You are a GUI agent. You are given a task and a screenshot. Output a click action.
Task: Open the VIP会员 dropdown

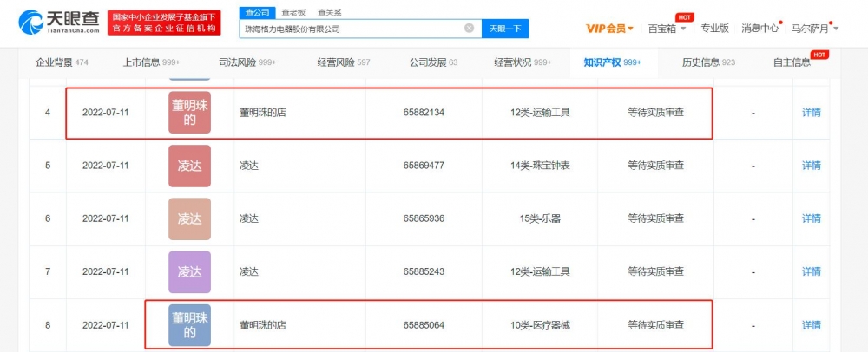coord(609,29)
